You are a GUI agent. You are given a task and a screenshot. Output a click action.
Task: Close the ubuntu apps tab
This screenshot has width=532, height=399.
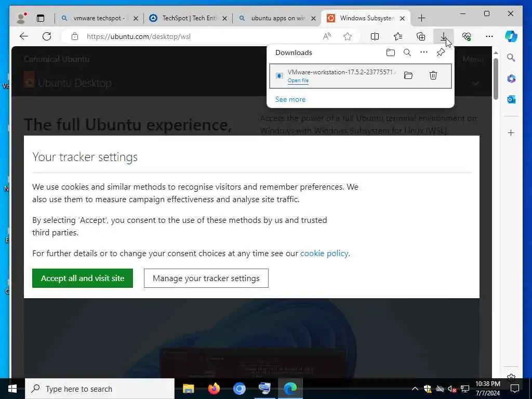point(313,18)
